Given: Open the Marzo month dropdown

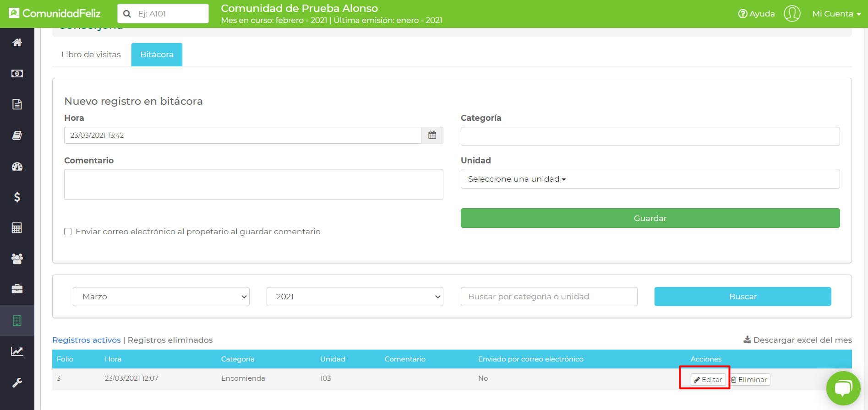Looking at the screenshot, I should click(161, 297).
